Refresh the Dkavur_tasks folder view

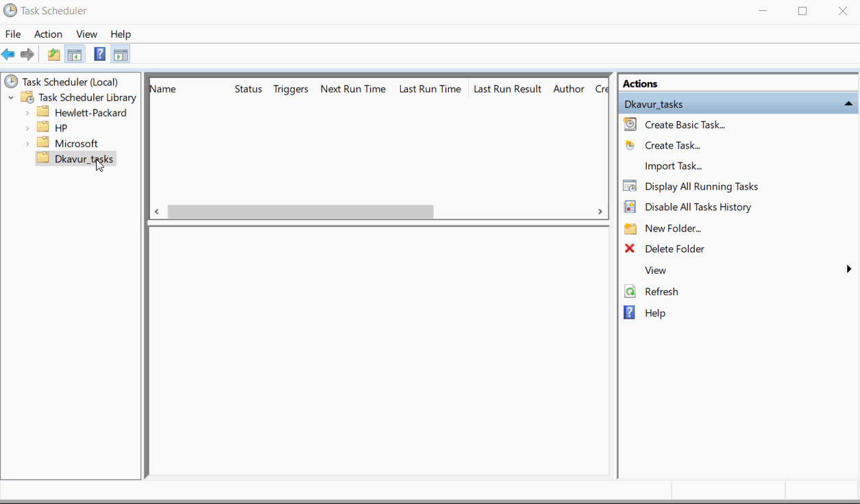point(661,291)
